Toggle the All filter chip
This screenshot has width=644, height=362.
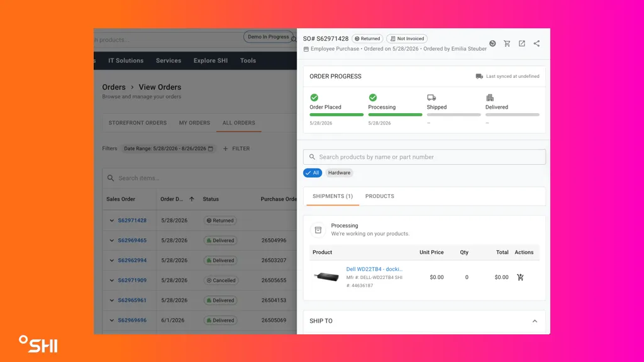313,173
